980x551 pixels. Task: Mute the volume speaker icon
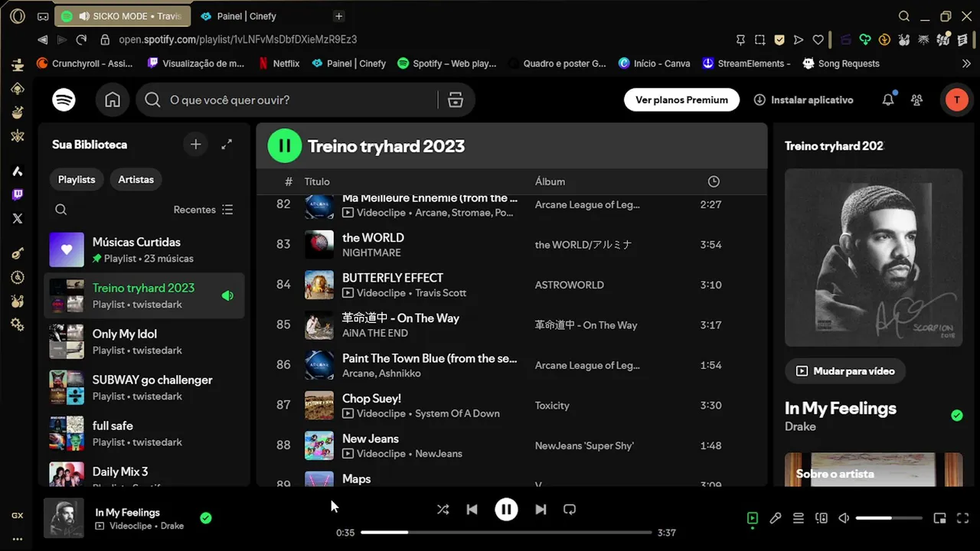click(x=844, y=518)
